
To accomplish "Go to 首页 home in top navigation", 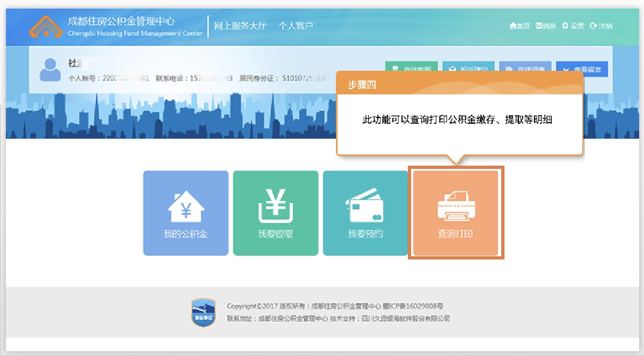I will tap(519, 26).
